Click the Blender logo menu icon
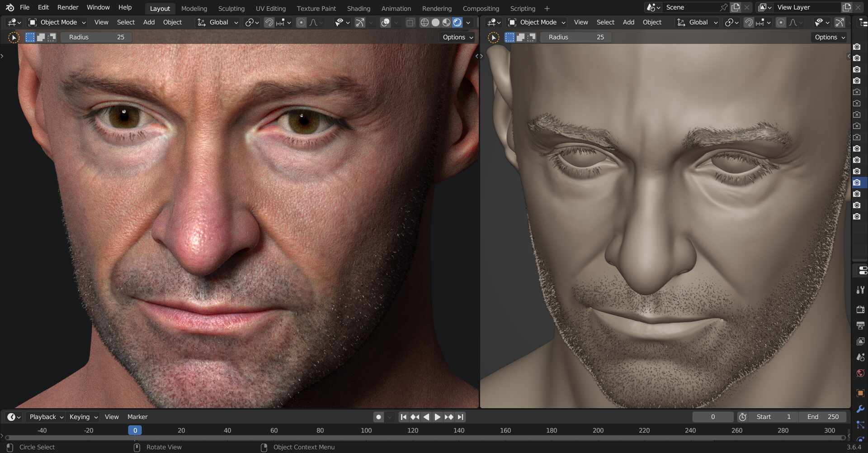Screen dimensions: 868x453 [x=9, y=7]
